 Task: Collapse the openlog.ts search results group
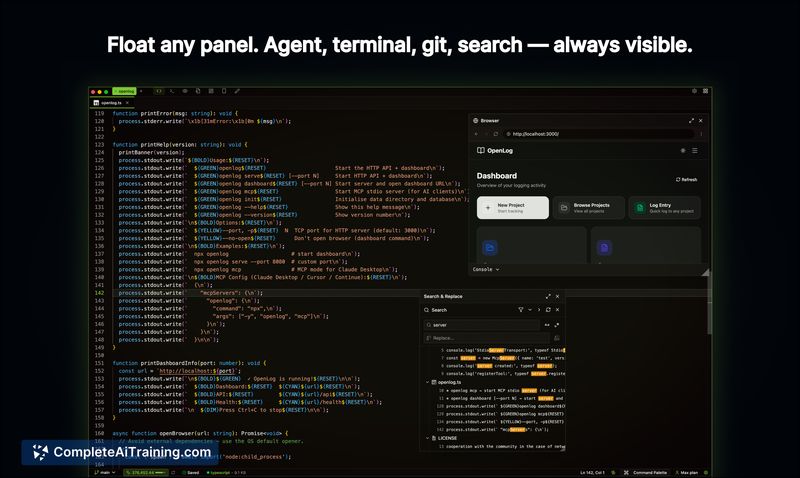click(x=429, y=382)
